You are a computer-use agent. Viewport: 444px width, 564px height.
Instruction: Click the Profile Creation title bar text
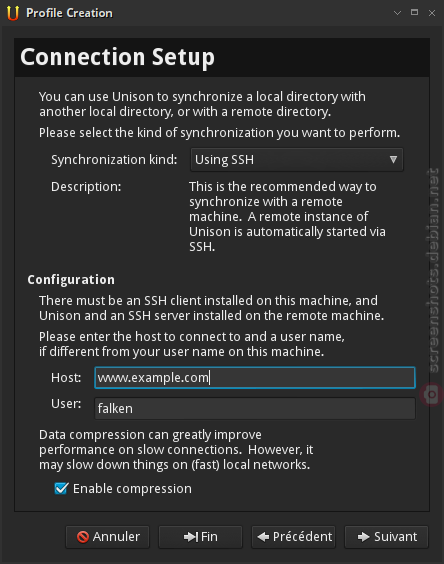point(69,13)
